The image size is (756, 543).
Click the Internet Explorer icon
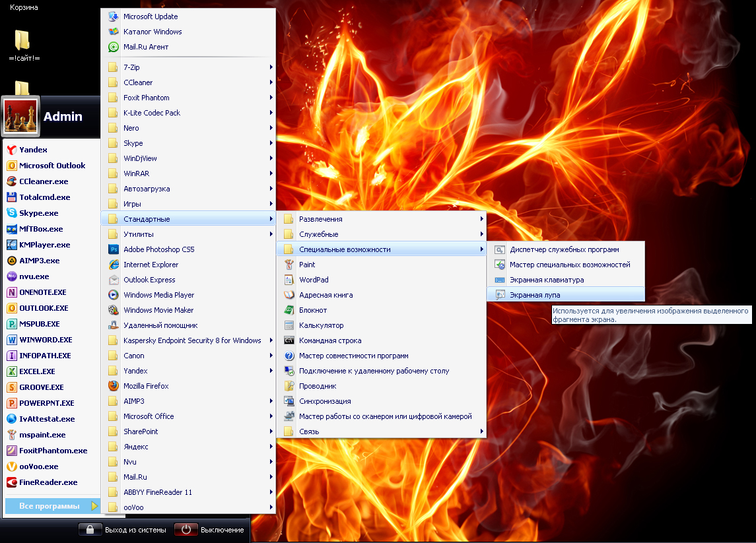coord(114,265)
